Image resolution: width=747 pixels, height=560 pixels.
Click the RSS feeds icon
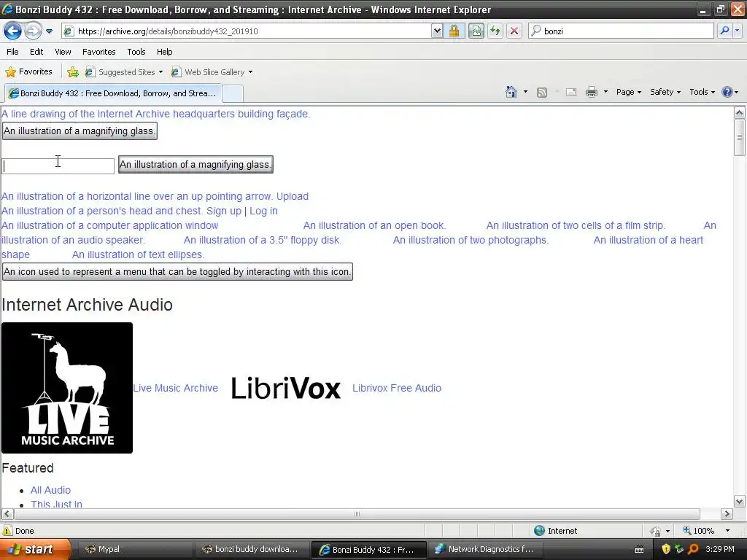(542, 93)
